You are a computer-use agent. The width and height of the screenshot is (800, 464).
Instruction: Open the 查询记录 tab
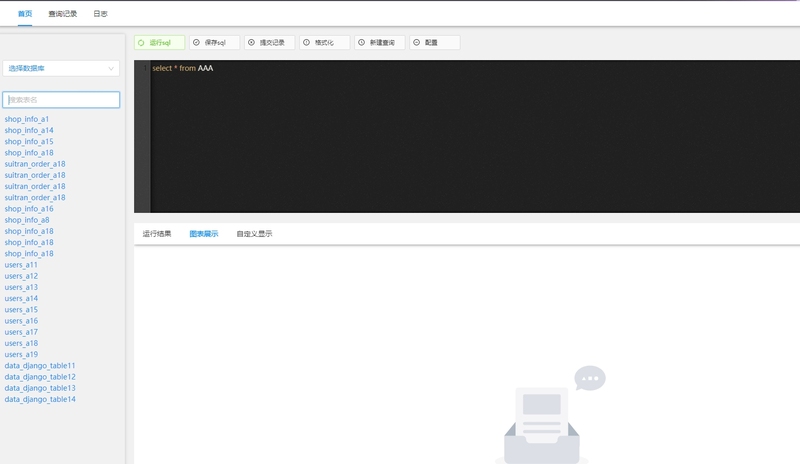click(x=63, y=14)
